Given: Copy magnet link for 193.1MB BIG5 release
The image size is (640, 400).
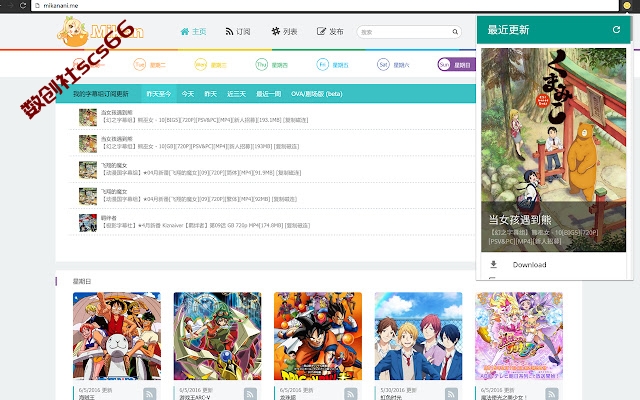Looking at the screenshot, I should coord(296,120).
